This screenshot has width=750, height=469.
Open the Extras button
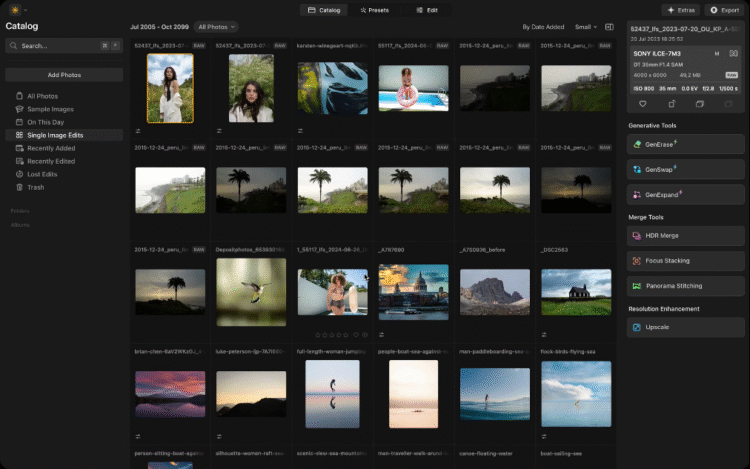[x=681, y=10]
